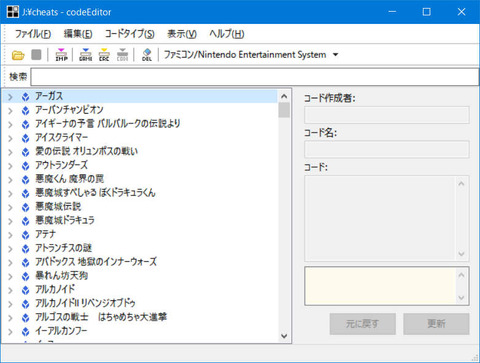Click the gray save toolbar icon
This screenshot has height=363, width=480.
(36, 55)
